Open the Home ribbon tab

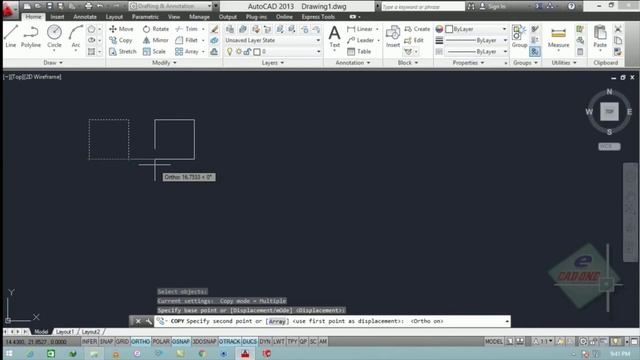coord(33,17)
